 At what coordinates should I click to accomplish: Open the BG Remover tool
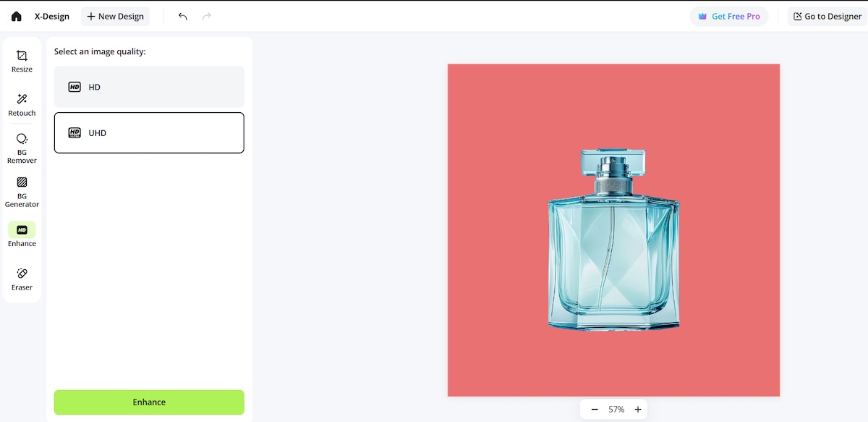point(22,148)
